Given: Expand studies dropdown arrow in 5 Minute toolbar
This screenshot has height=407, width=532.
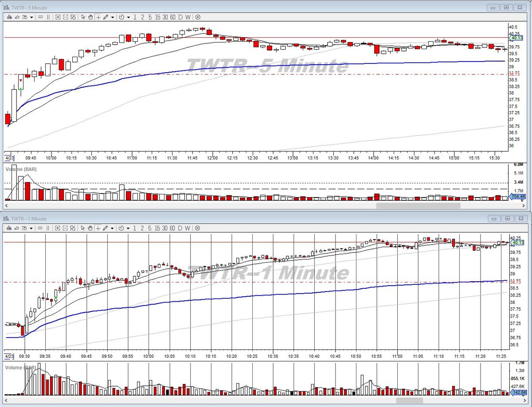Looking at the screenshot, I should [31, 17].
